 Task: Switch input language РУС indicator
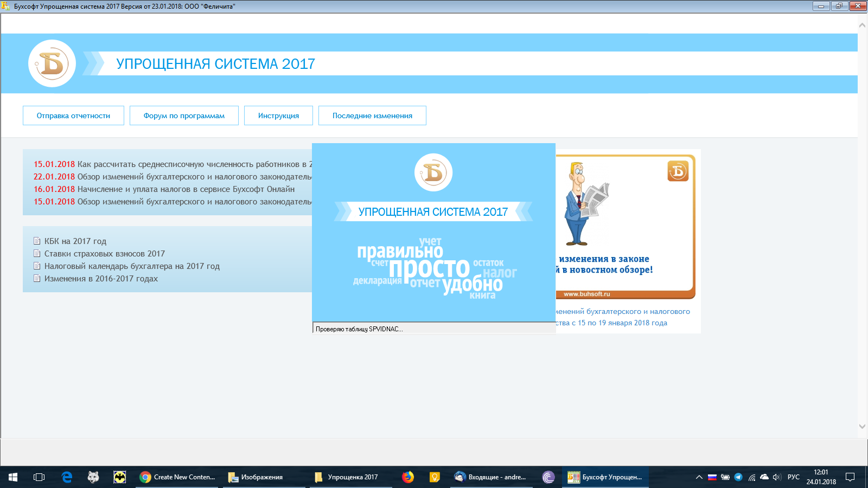tap(794, 477)
